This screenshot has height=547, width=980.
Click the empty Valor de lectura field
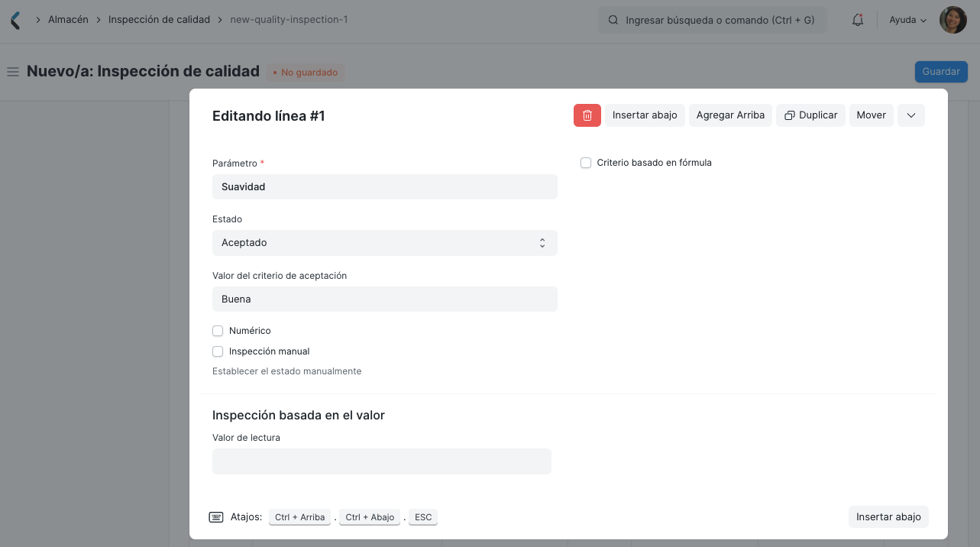click(382, 461)
